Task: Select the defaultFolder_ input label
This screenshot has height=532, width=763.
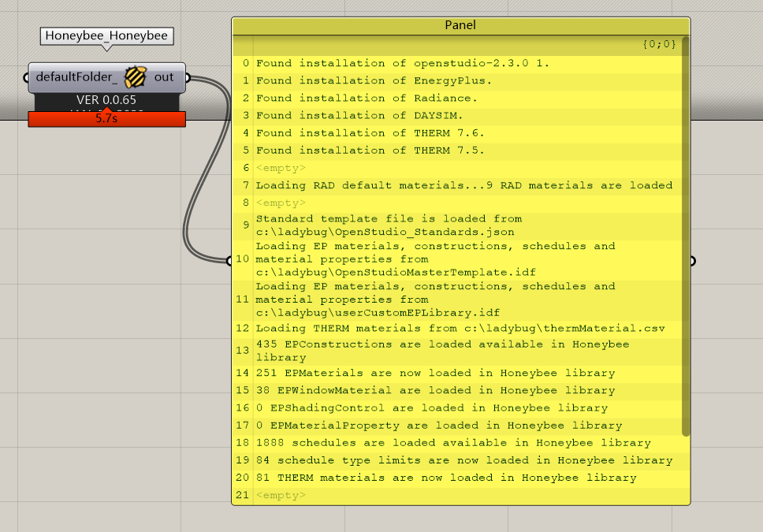Action: pos(76,77)
